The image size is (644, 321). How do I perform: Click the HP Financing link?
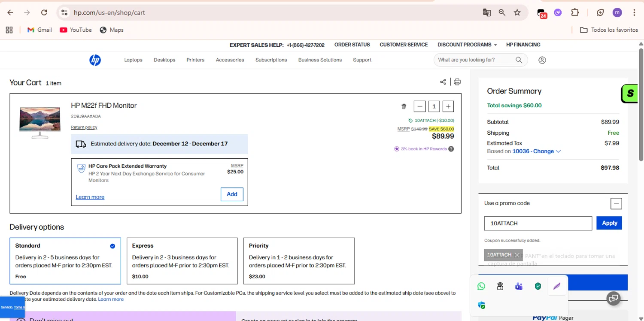(x=523, y=45)
